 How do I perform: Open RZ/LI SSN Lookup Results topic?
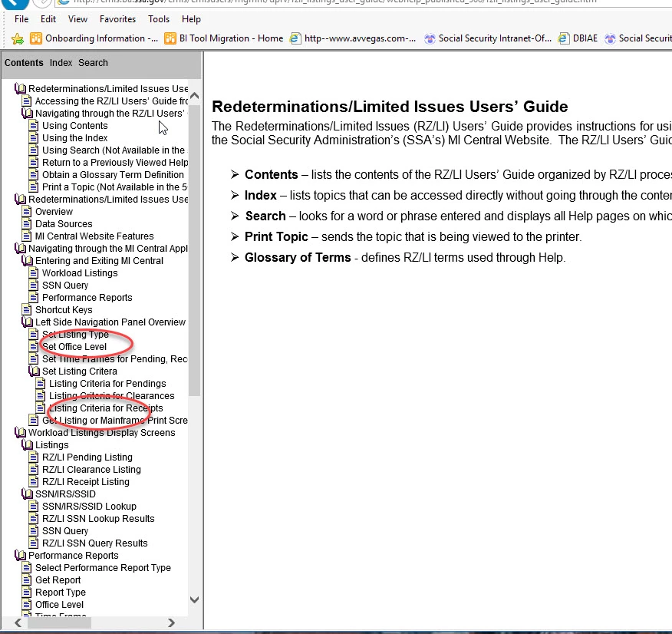pyautogui.click(x=98, y=519)
